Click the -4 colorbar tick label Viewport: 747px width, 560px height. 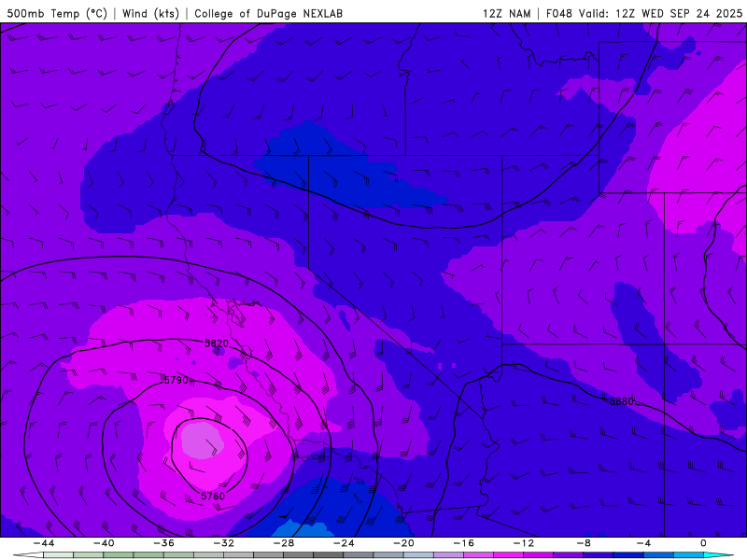644,543
